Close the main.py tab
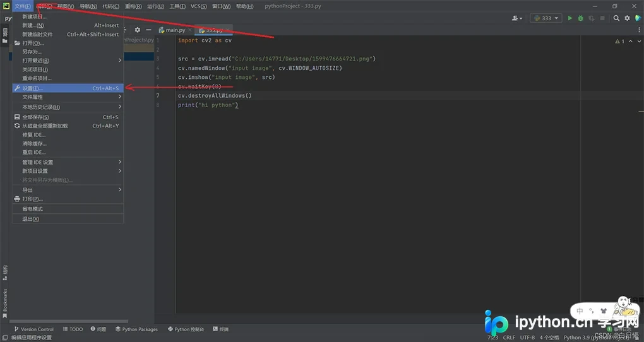Image resolution: width=644 pixels, height=342 pixels. tap(190, 30)
